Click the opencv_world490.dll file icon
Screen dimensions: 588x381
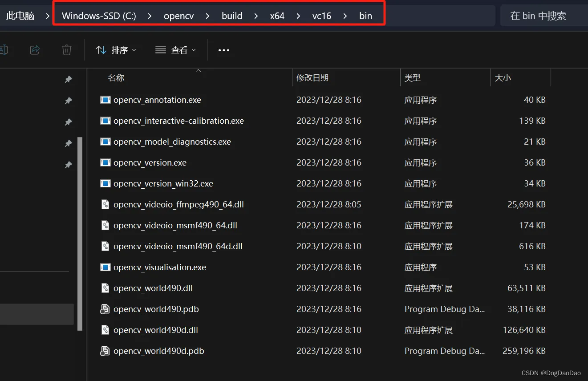click(105, 288)
